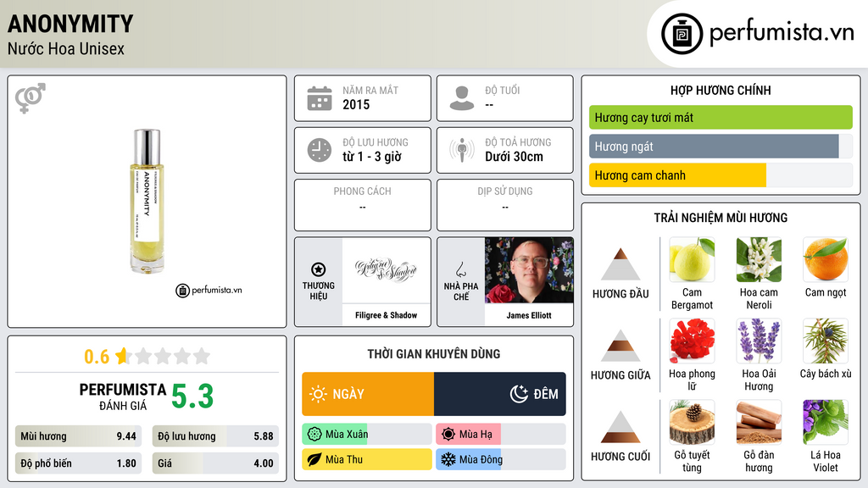Click the Mùi hương 9.44 score bar
This screenshot has height=488, width=868.
[78, 436]
